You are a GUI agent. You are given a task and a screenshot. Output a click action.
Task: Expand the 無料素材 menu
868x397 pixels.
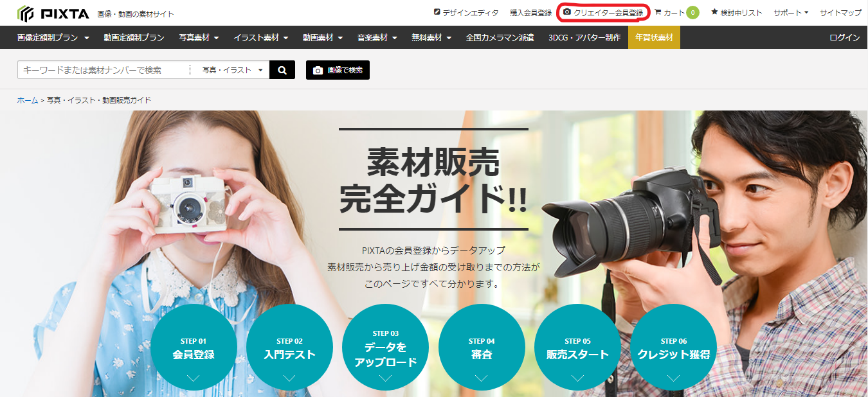click(x=431, y=37)
